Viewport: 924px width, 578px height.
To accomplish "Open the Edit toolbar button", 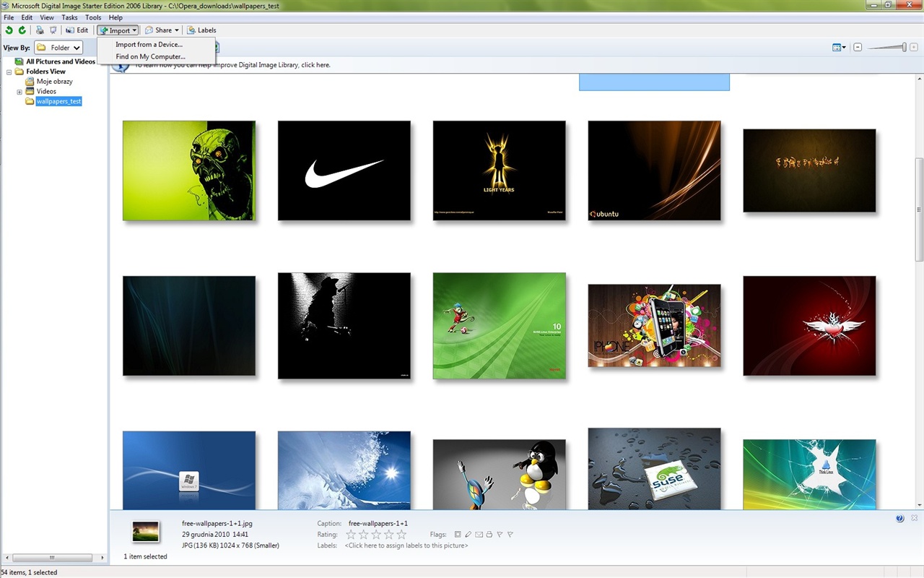I will coord(77,30).
